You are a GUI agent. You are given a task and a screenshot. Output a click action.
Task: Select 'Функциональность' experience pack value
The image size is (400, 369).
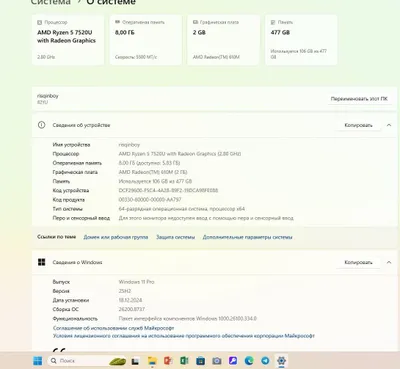[188, 318]
